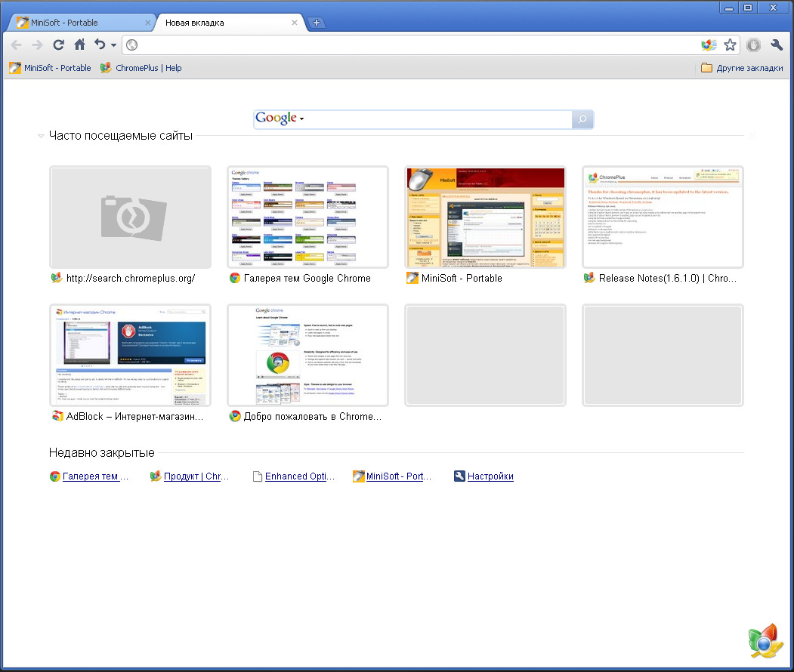794x672 pixels.
Task: Open the AdBlock Интернет-магазин thumbnail
Action: click(130, 355)
